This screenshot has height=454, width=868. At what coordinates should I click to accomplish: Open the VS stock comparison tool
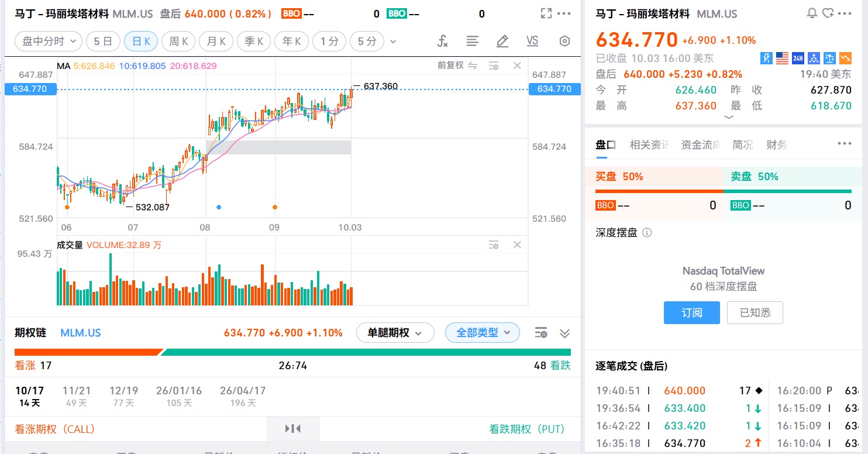[532, 41]
